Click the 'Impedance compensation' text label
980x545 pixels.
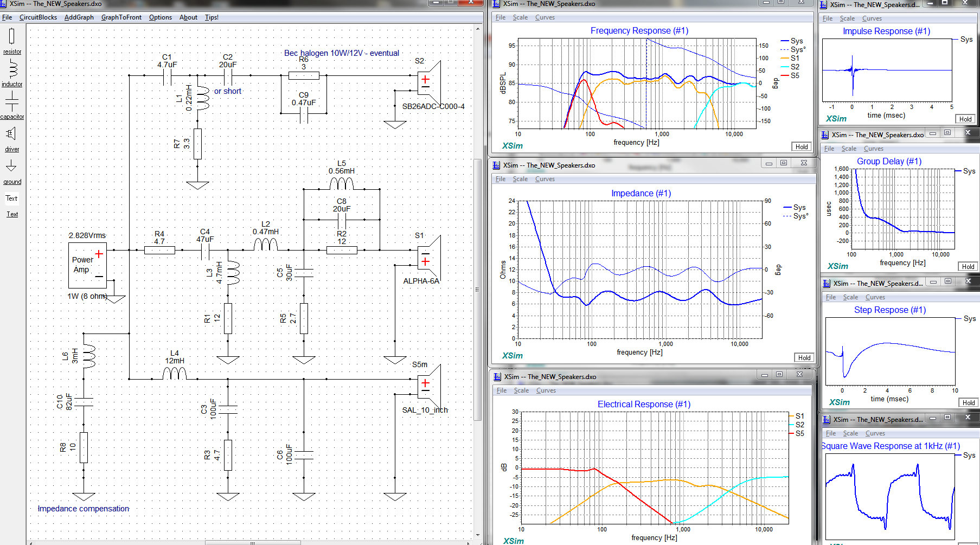(x=84, y=509)
